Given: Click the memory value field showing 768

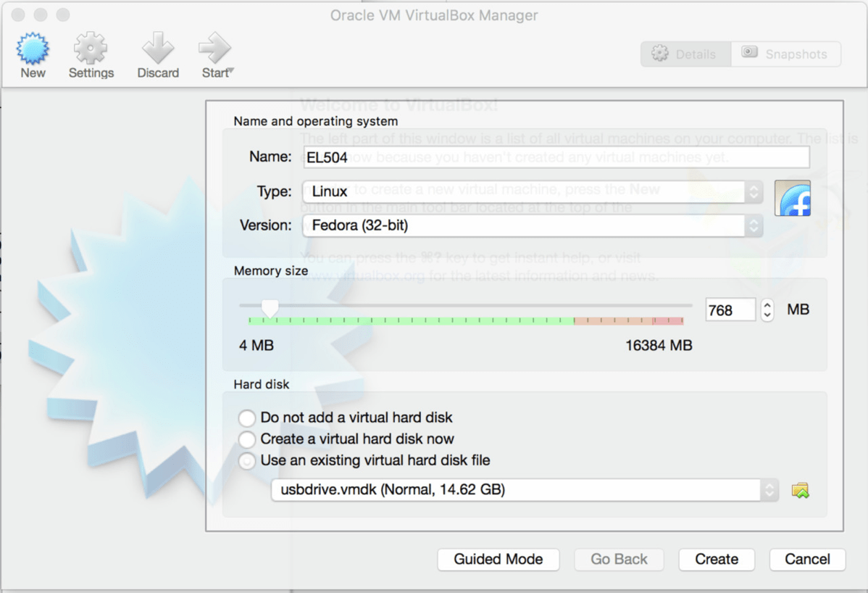Looking at the screenshot, I should 730,310.
